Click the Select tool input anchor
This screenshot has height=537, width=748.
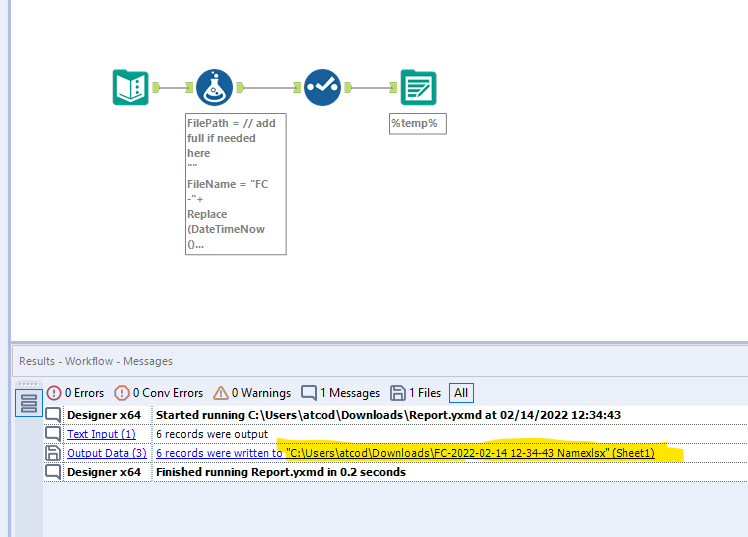point(297,87)
